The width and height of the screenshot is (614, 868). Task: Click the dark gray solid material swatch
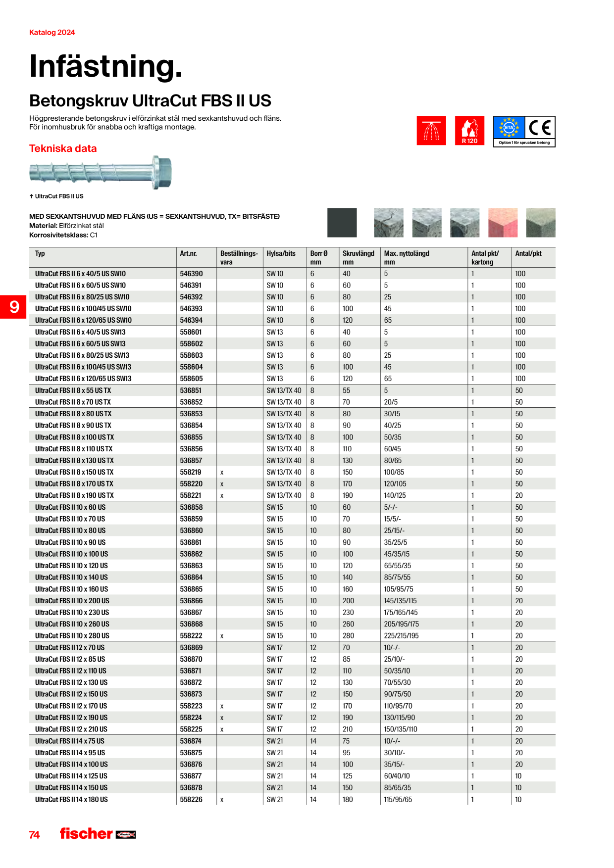342,223
